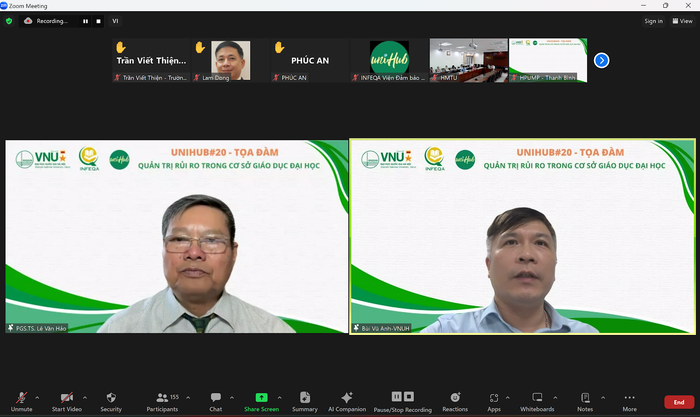Click the VI language indicator
Screen dimensions: 700x417
tap(115, 21)
